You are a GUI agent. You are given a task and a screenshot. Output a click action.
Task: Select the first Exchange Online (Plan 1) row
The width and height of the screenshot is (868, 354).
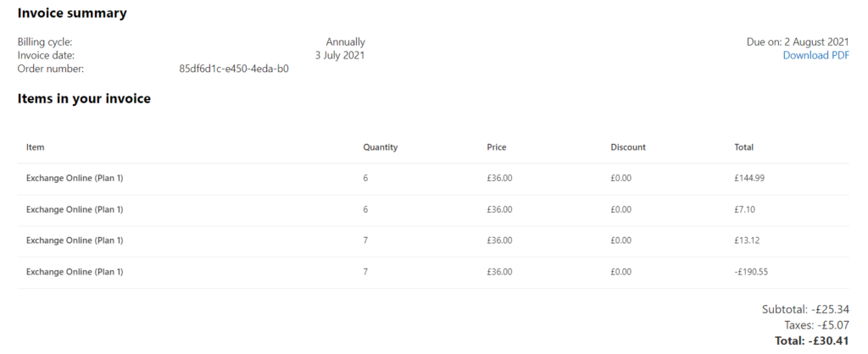click(433, 179)
